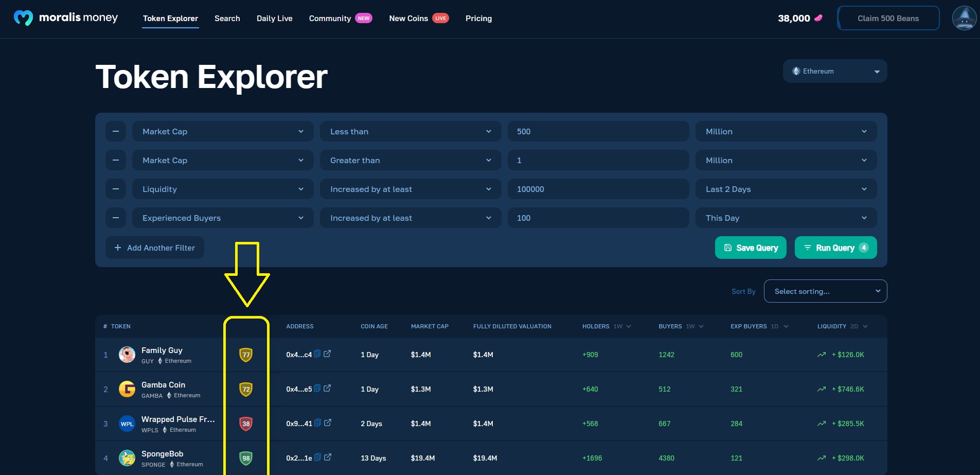980x475 pixels.
Task: Click the 100000 liquidity value field
Action: point(598,189)
